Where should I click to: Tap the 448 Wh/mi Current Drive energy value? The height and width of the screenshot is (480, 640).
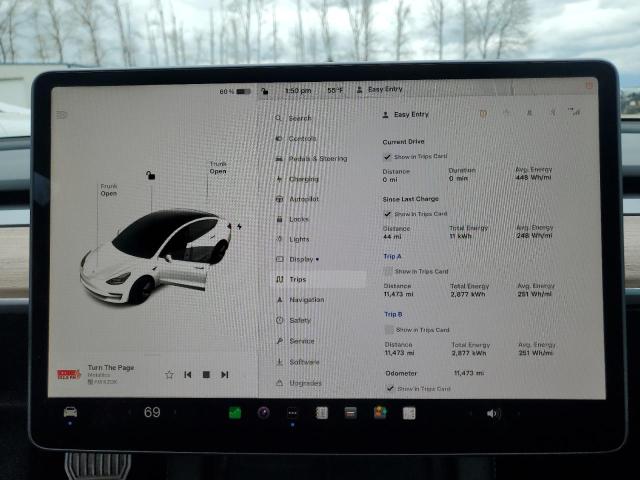coord(534,178)
